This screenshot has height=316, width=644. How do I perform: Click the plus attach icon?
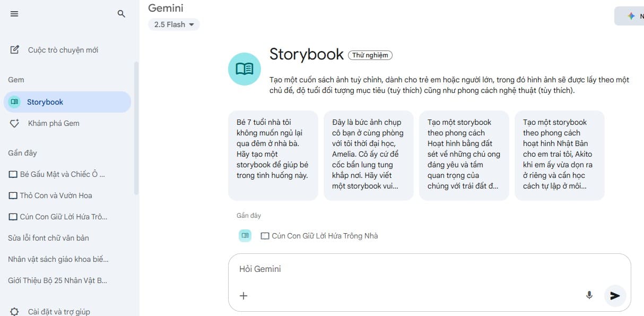pos(243,296)
